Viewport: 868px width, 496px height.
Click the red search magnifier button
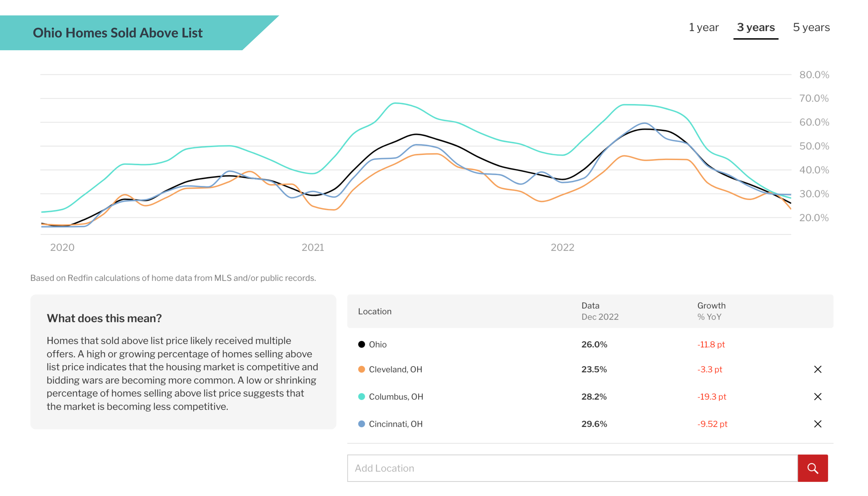813,468
